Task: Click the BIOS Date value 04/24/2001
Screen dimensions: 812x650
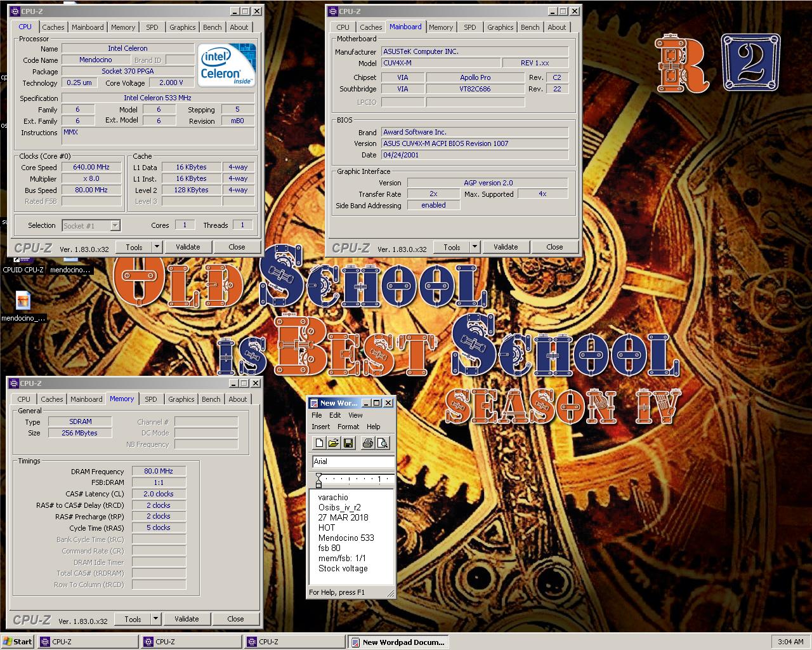Action: click(x=475, y=155)
